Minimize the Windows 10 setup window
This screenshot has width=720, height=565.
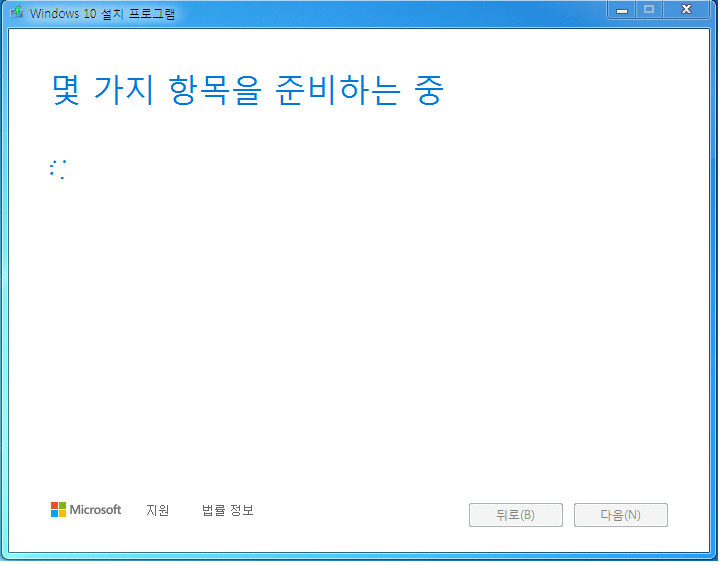623,10
